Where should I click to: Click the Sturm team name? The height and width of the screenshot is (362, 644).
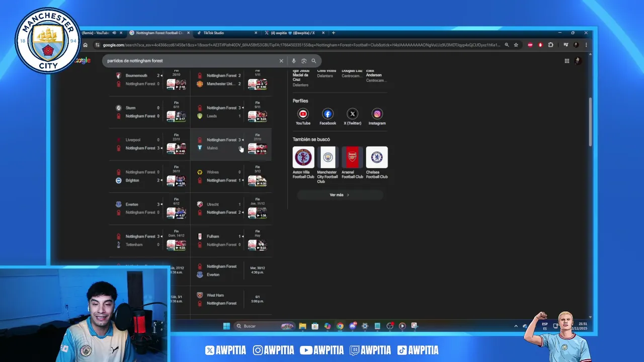130,108
